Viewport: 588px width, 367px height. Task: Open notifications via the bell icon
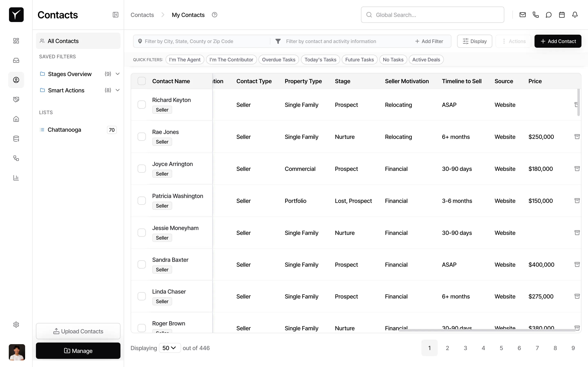click(x=575, y=14)
